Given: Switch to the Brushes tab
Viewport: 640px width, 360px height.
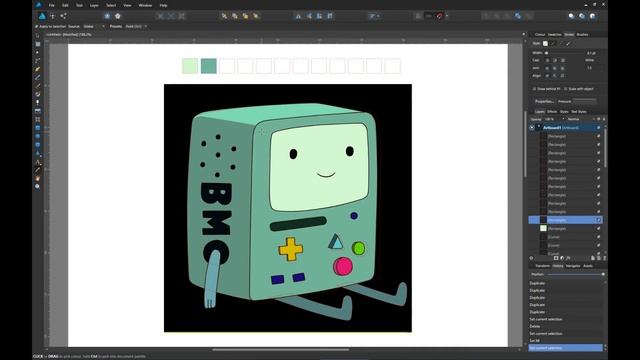Looking at the screenshot, I should coord(582,34).
